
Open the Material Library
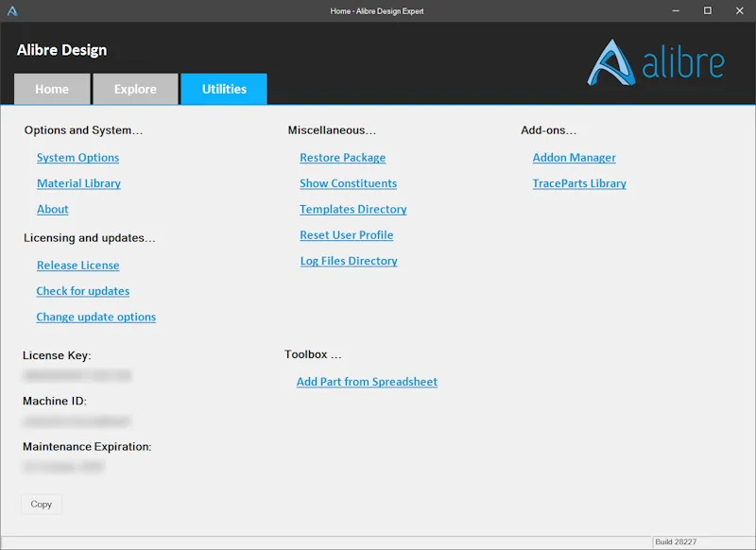pos(79,183)
